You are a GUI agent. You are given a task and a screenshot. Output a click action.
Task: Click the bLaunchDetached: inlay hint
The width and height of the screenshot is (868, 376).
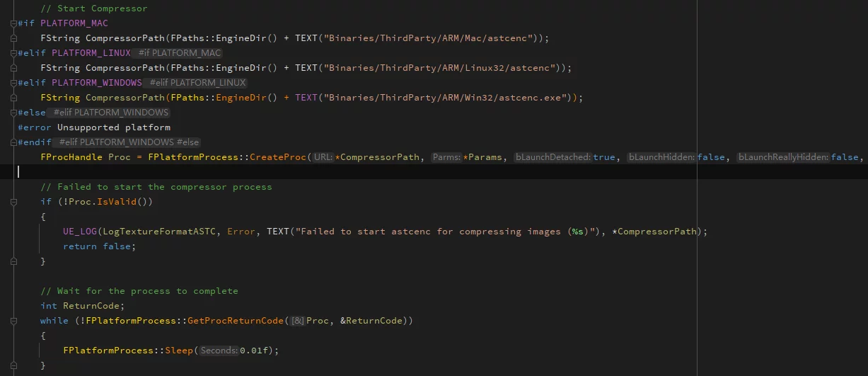tap(552, 157)
